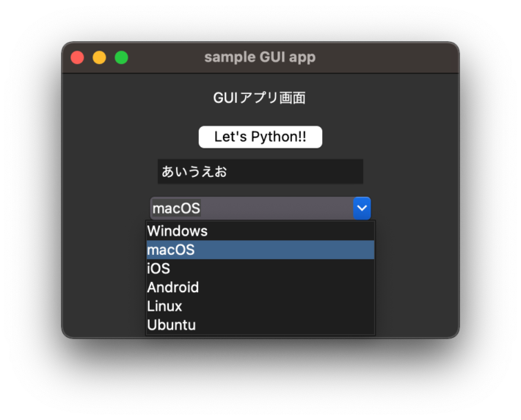521x420 pixels.
Task: Choose Windows from the dropdown list
Action: (x=260, y=231)
